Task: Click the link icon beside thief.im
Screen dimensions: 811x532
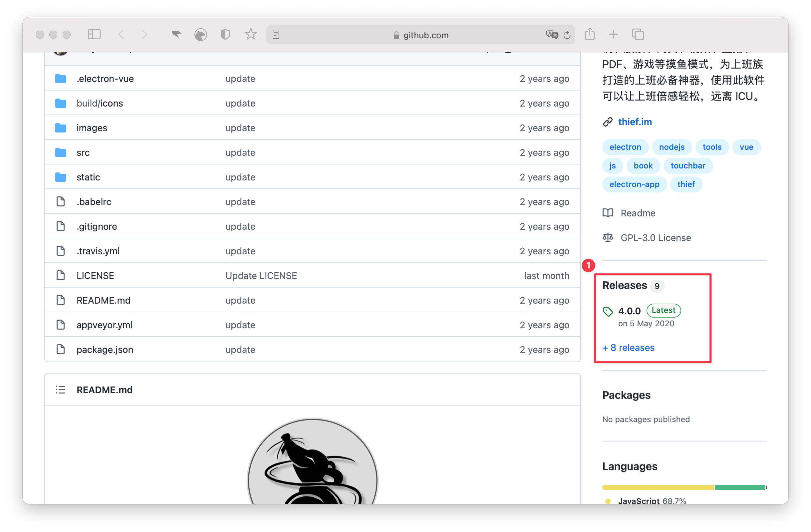Action: coord(608,122)
